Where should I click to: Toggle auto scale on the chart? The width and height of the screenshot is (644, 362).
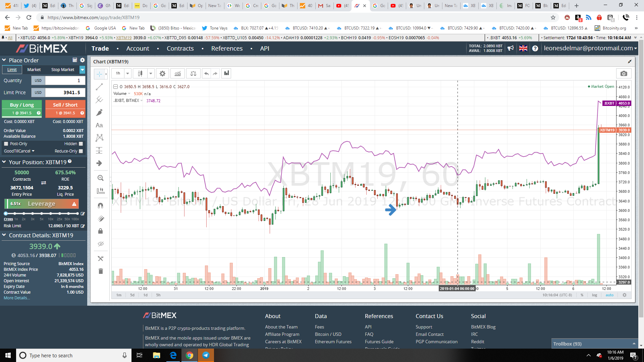[609, 295]
